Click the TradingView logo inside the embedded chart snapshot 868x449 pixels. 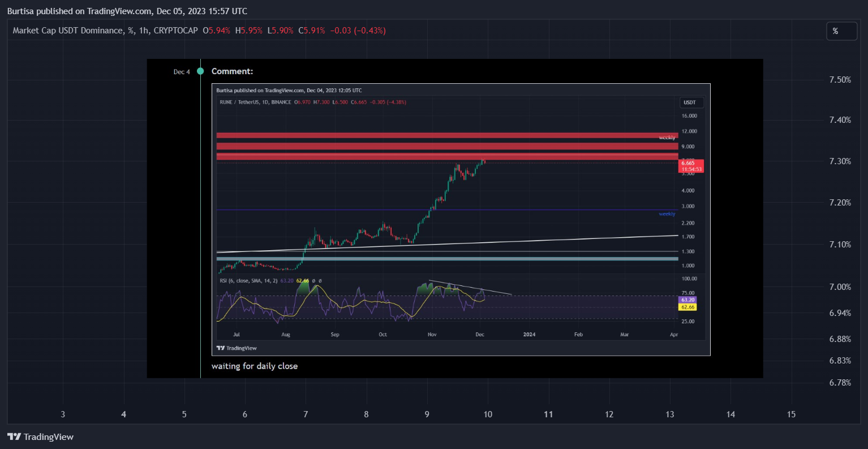[x=237, y=348]
